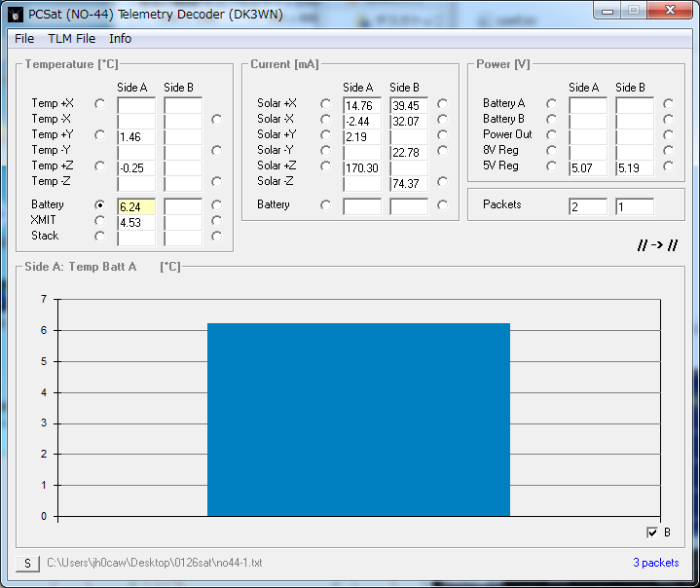Image resolution: width=700 pixels, height=588 pixels.
Task: Click Solar +Y Side A field 2.19
Action: tap(362, 136)
